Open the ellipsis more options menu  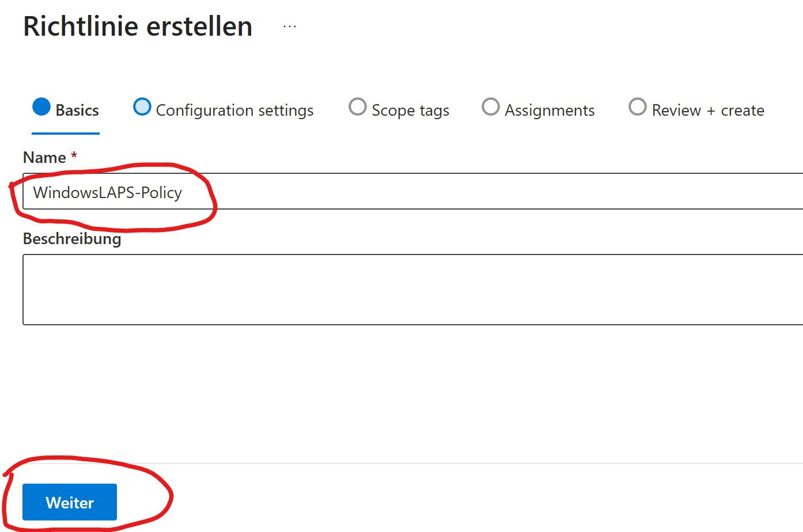290,26
